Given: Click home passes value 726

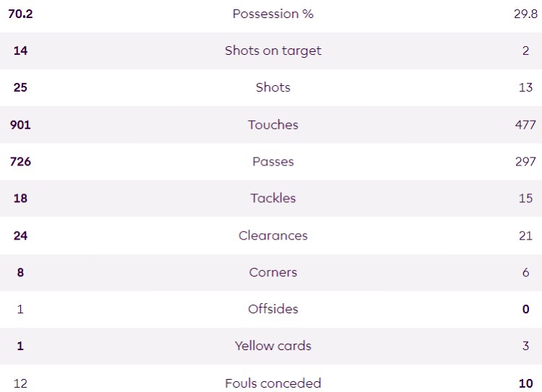Looking at the screenshot, I should (20, 162).
